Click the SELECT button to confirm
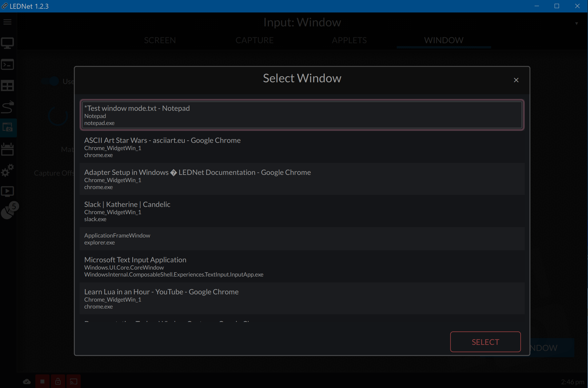Screen dimensions: 588x388 [x=485, y=342]
